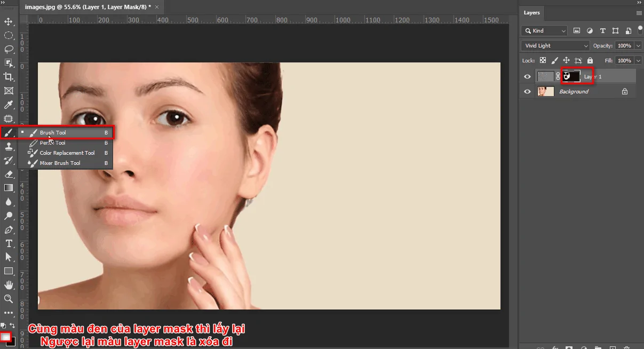Select the Eraser tool
644x349 pixels.
pyautogui.click(x=9, y=174)
